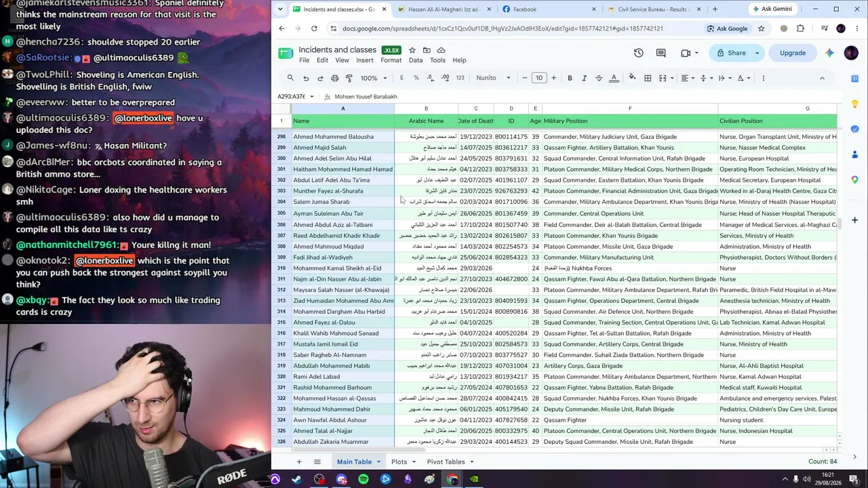The image size is (868, 488).
Task: Increase the font size
Action: [553, 78]
